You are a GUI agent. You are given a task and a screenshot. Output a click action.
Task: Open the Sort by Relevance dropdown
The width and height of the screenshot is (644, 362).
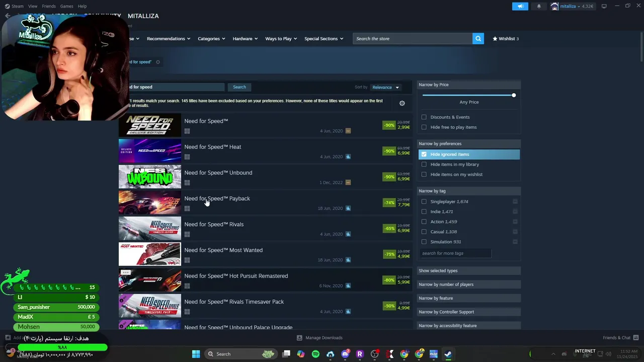[385, 87]
